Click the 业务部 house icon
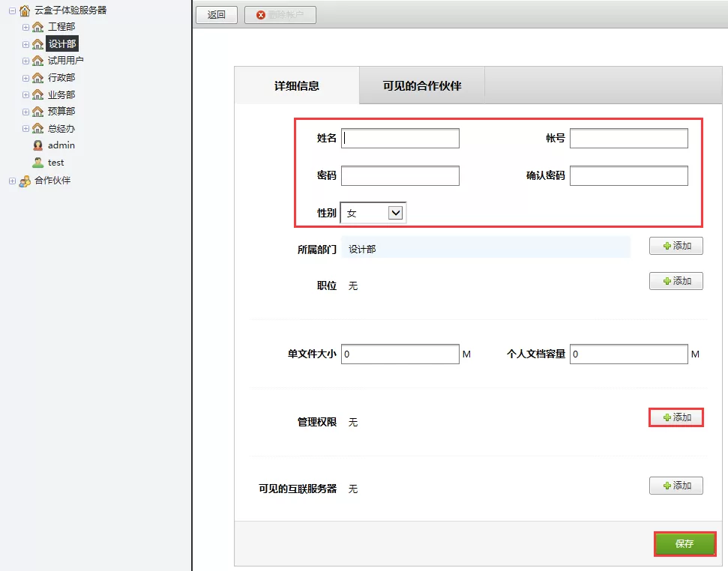This screenshot has height=571, width=728. click(x=37, y=94)
